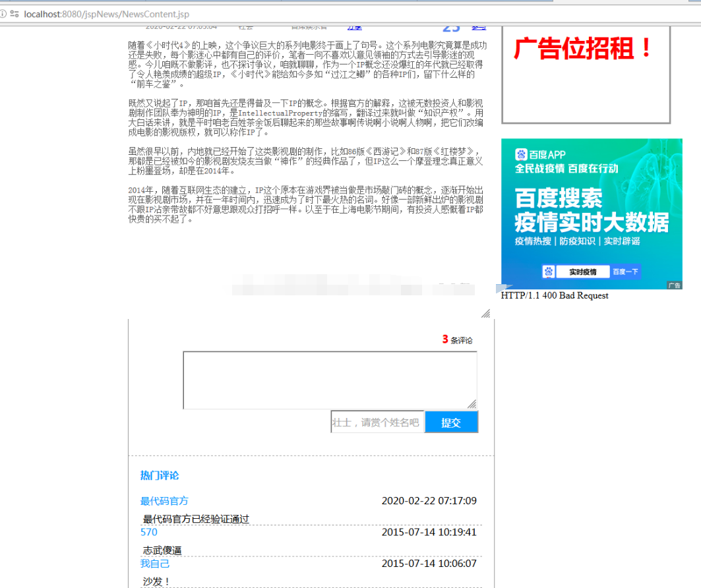Click the timestamp 2015-07-14 10:06:07
The width and height of the screenshot is (701, 588).
429,564
